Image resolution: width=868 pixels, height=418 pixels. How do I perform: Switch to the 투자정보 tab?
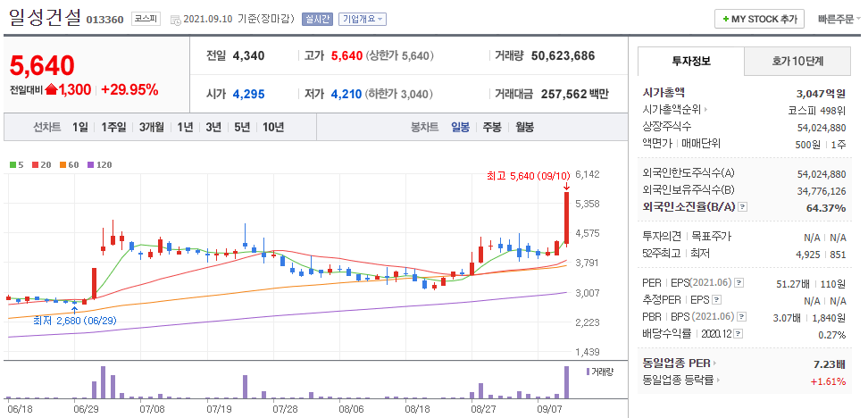691,61
